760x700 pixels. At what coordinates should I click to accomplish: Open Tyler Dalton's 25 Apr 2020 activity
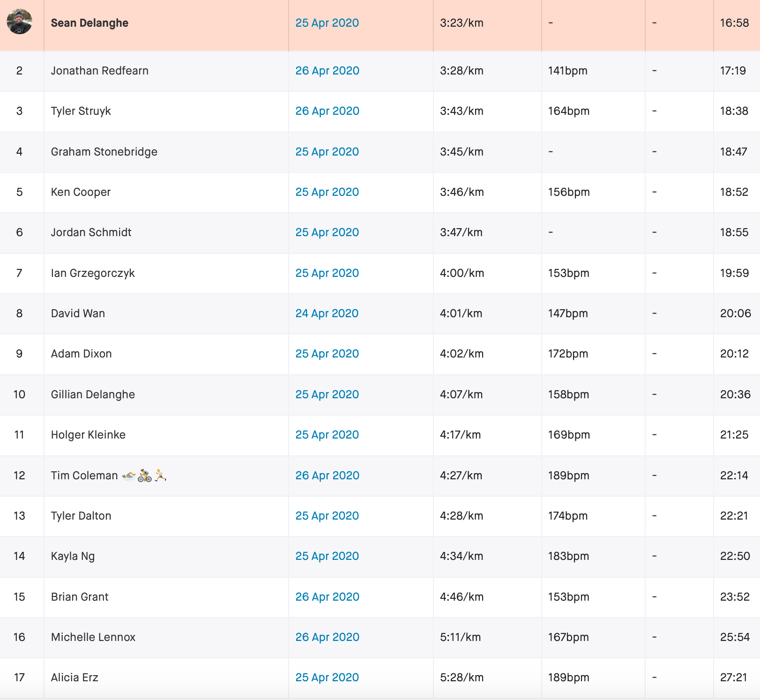pyautogui.click(x=327, y=516)
